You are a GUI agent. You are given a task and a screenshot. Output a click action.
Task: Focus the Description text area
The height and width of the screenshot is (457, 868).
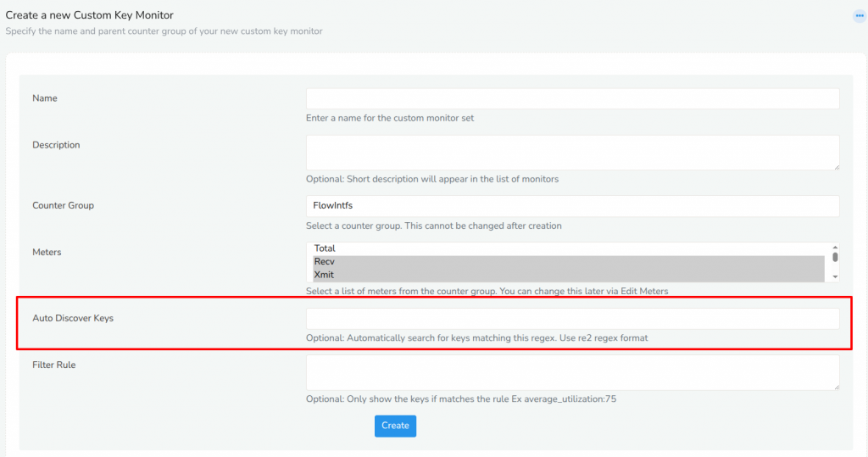[x=572, y=152]
